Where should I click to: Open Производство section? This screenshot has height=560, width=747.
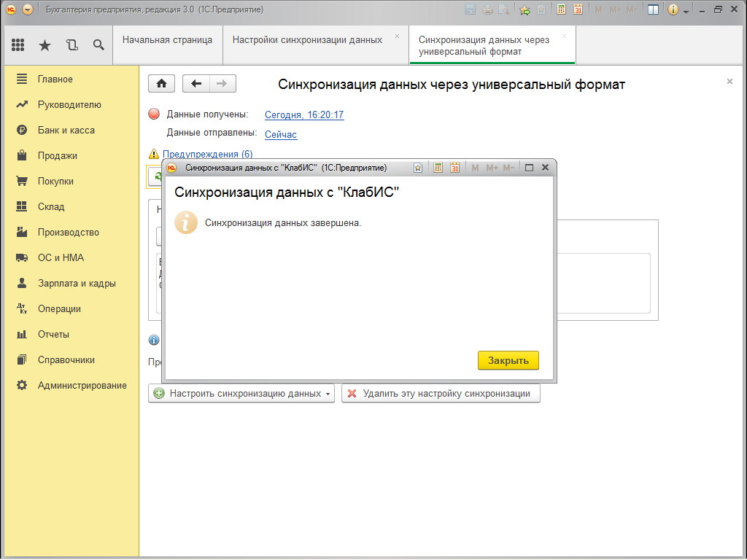[x=71, y=233]
